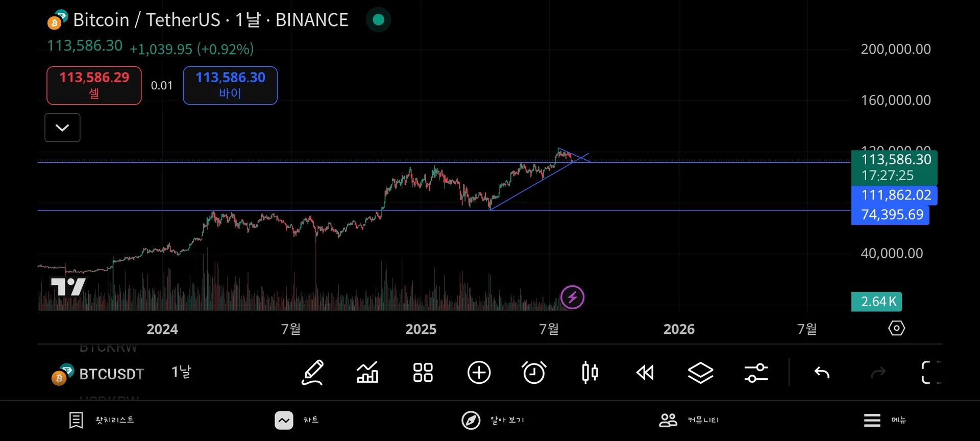Open the object layers tree icon
980x441 pixels.
click(x=700, y=373)
